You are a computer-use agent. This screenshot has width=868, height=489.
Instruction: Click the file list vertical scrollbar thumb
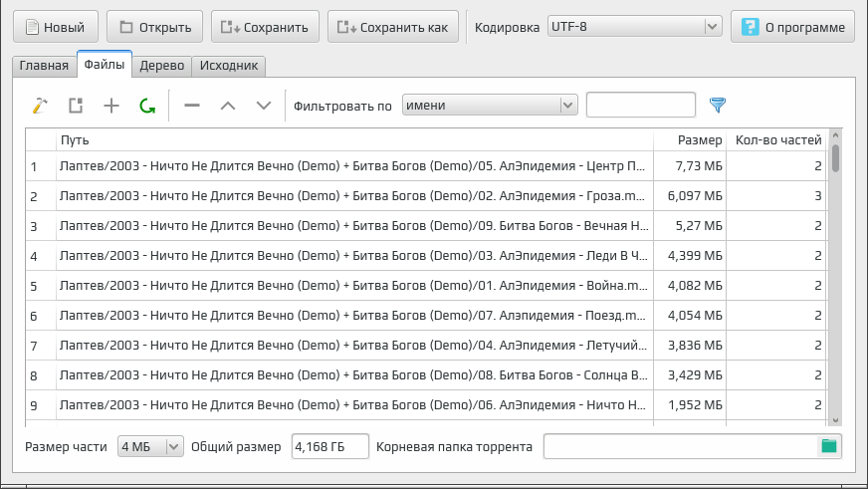[835, 158]
